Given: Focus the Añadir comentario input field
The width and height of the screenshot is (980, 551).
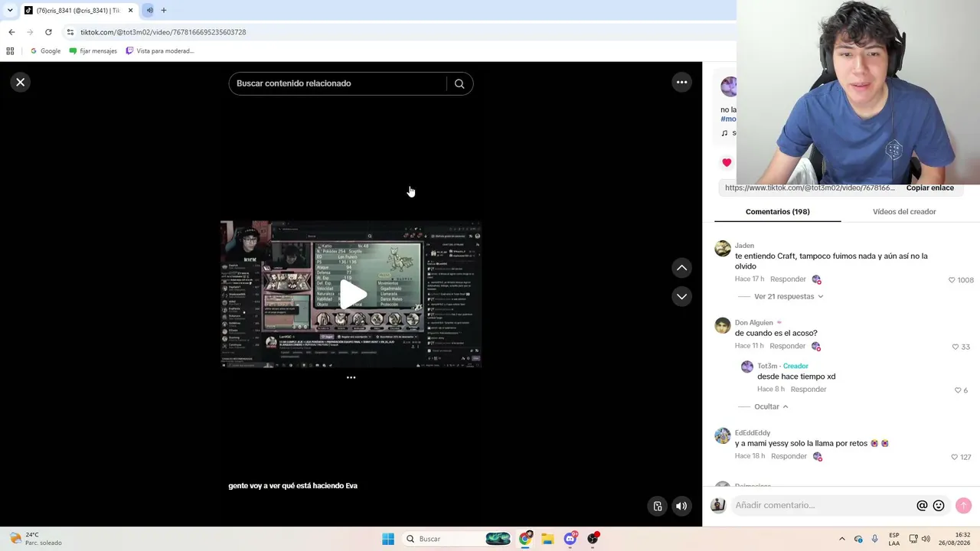Looking at the screenshot, I should click(x=823, y=506).
